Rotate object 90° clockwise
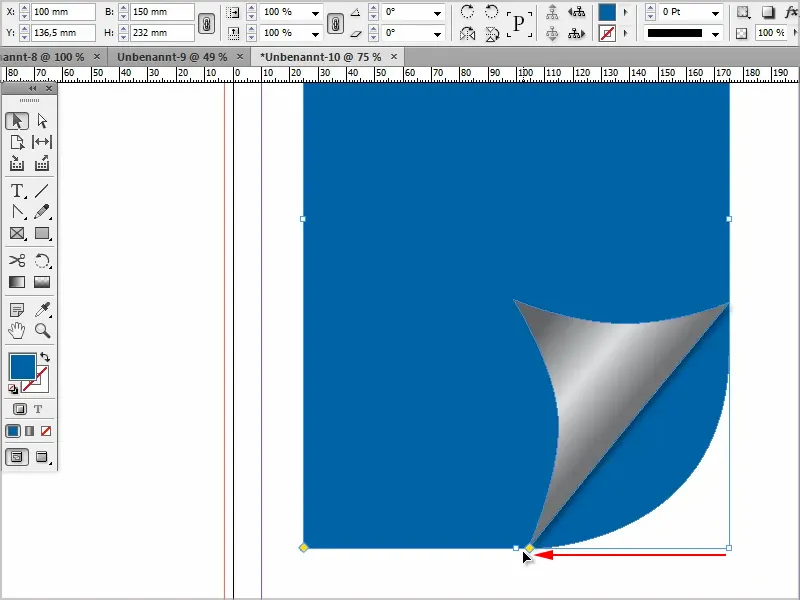800x600 pixels. [467, 12]
